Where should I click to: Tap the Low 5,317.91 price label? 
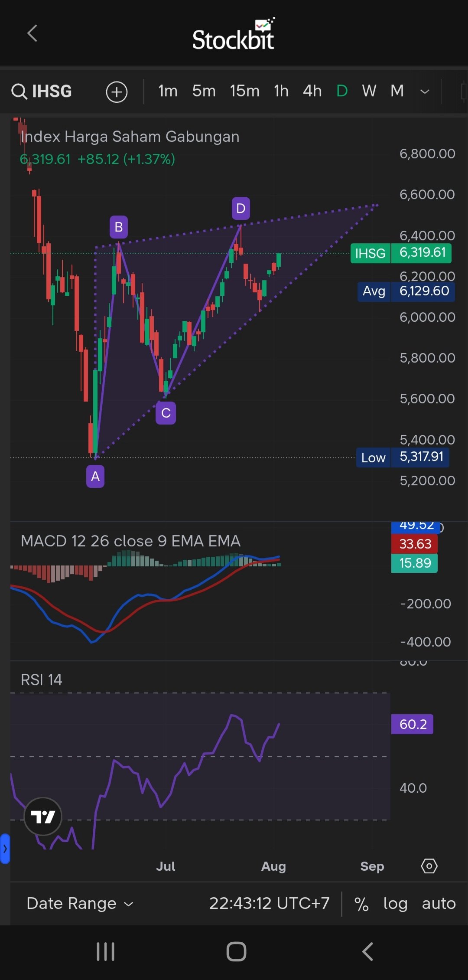tap(403, 457)
